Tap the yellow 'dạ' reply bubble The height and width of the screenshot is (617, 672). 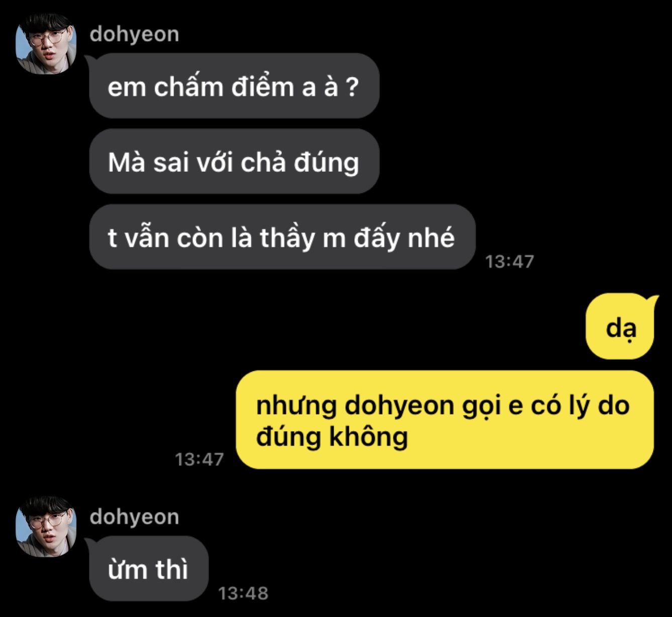(x=621, y=327)
